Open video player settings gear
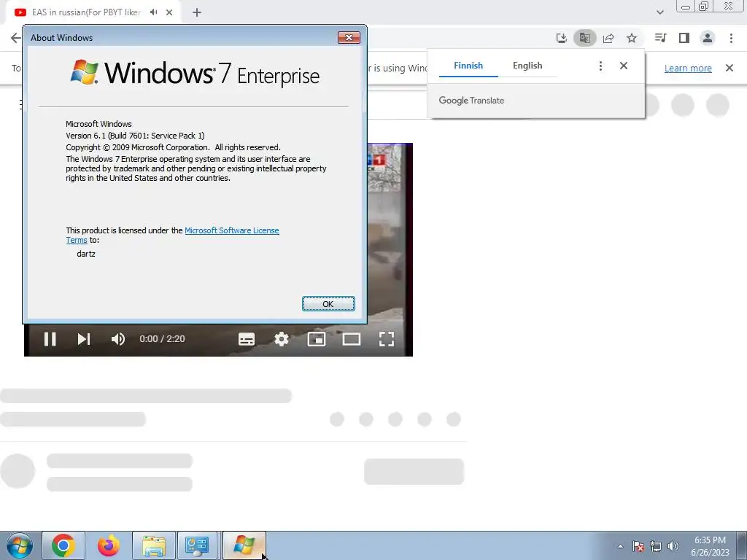 (282, 339)
